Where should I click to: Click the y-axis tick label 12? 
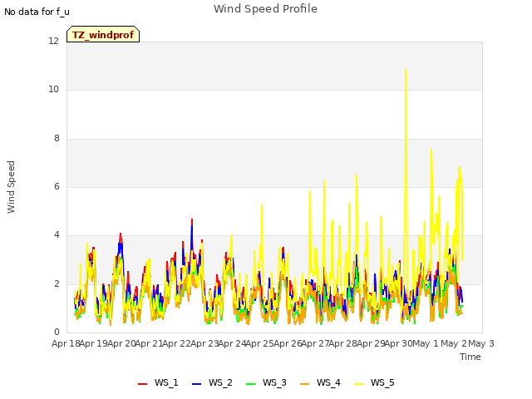[53, 41]
